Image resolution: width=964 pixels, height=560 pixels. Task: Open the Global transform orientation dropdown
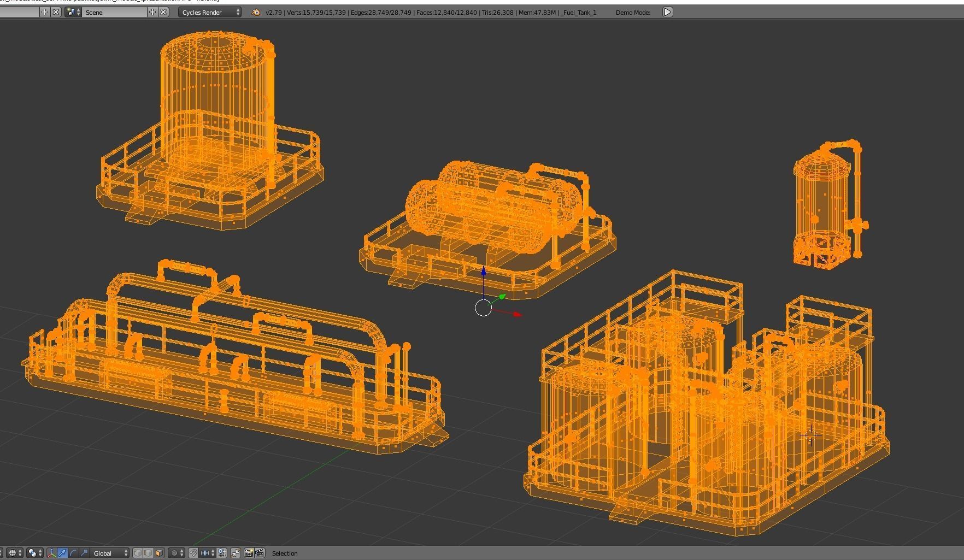click(110, 553)
